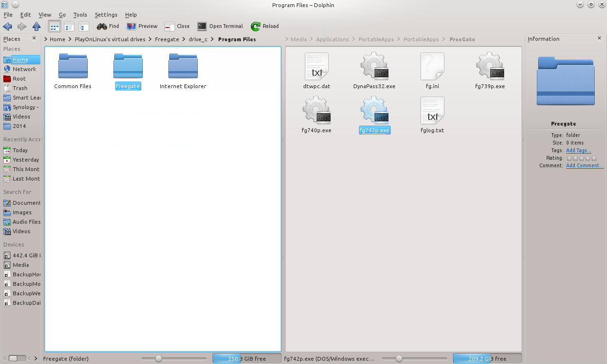Set rating using the first star
607x364 pixels.
click(570, 158)
